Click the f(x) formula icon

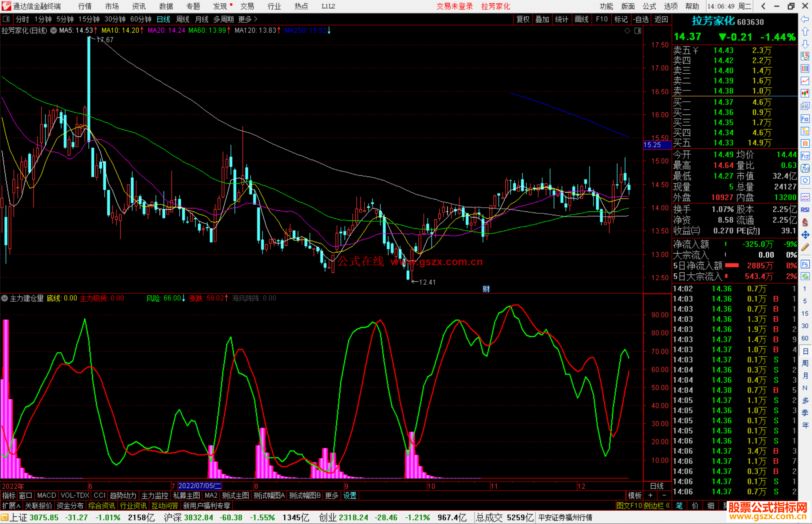point(805,168)
